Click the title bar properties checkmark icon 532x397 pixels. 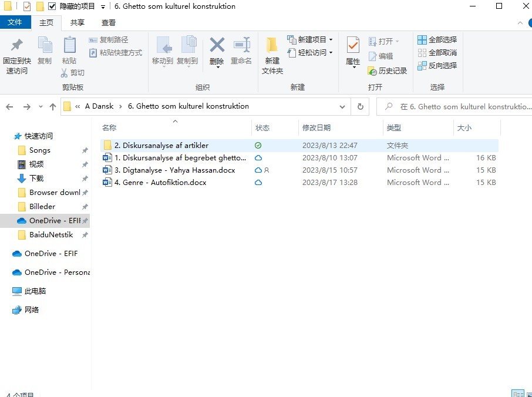(27, 6)
